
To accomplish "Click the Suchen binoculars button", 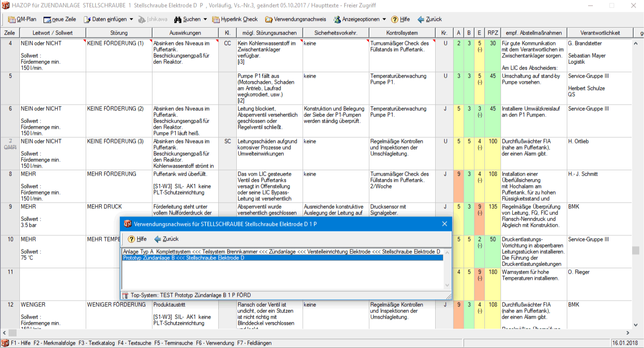I will tap(187, 19).
